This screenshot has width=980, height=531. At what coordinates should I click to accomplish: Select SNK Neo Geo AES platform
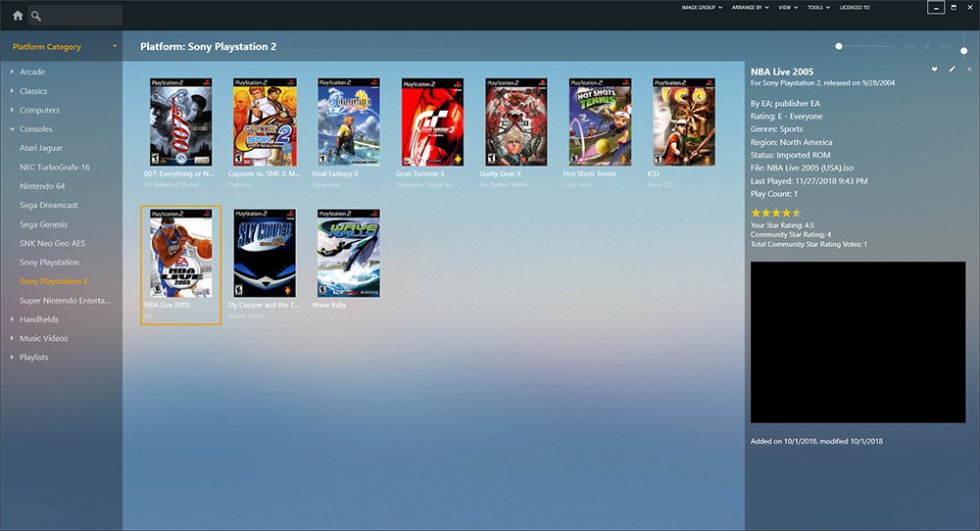(52, 243)
